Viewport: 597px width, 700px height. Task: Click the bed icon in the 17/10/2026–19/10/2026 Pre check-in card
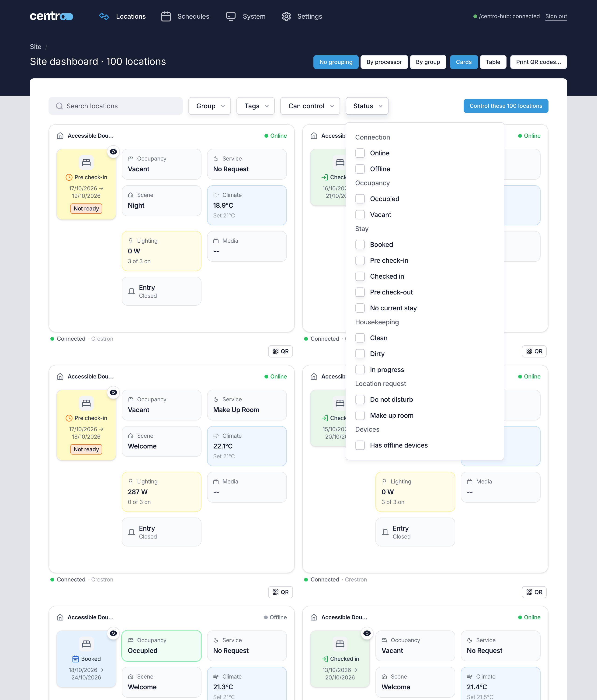pos(86,162)
